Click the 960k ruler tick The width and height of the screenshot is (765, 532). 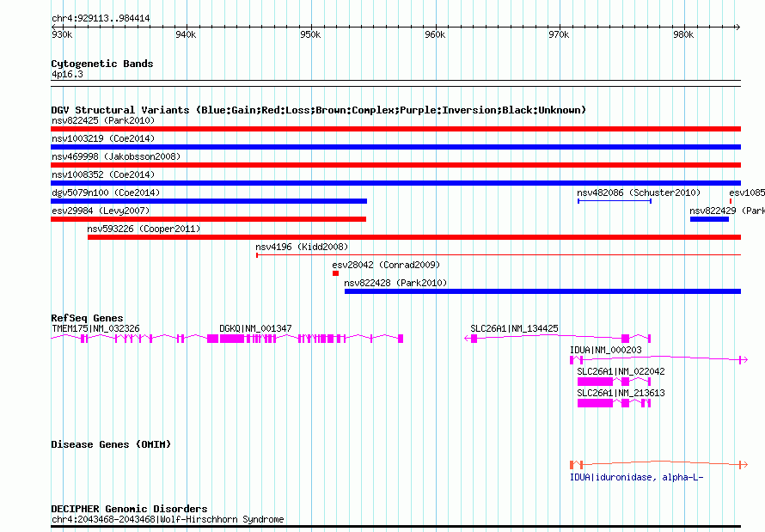click(x=435, y=34)
